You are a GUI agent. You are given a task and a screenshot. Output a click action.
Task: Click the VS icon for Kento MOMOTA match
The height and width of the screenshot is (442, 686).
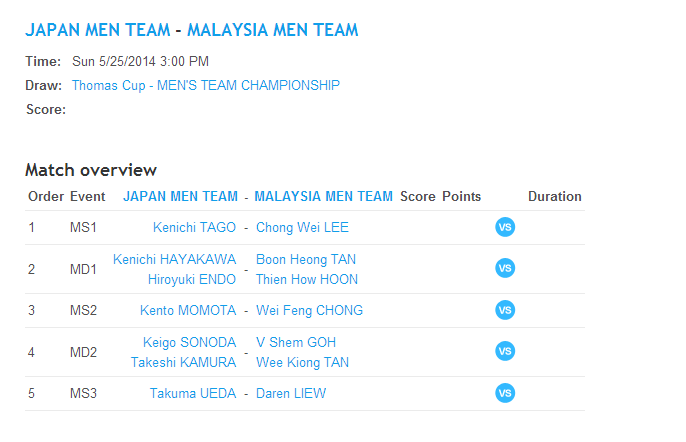[505, 310]
